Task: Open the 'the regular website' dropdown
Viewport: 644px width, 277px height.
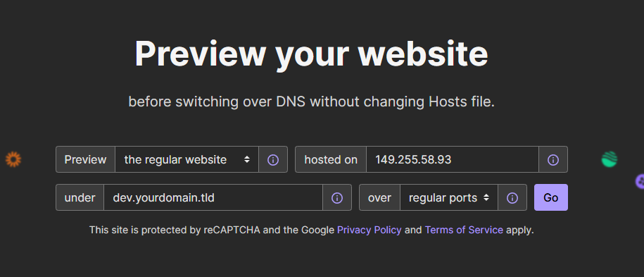Action: coord(187,159)
